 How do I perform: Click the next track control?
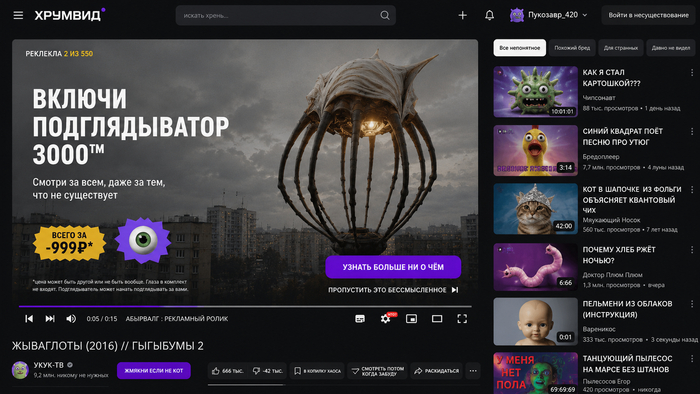click(x=50, y=319)
